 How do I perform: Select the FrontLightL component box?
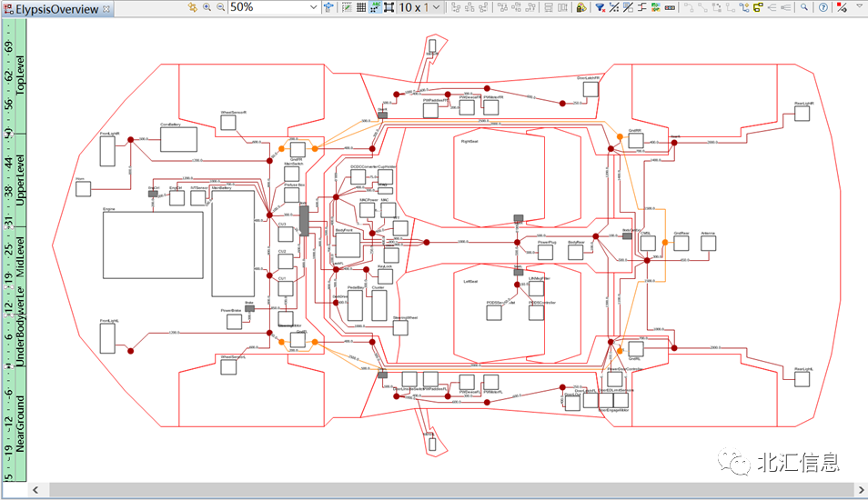107,338
